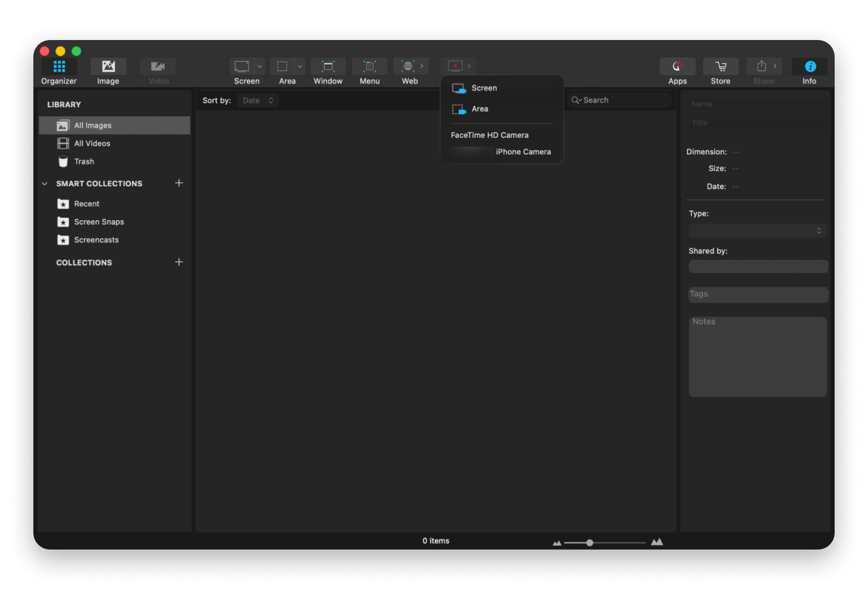The height and width of the screenshot is (594, 868).
Task: Capture full Screen snapshot tool
Action: [242, 67]
